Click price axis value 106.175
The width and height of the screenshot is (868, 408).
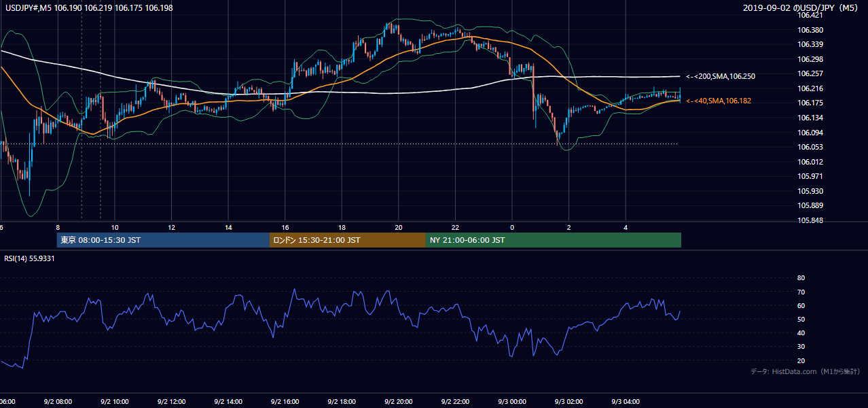809,103
